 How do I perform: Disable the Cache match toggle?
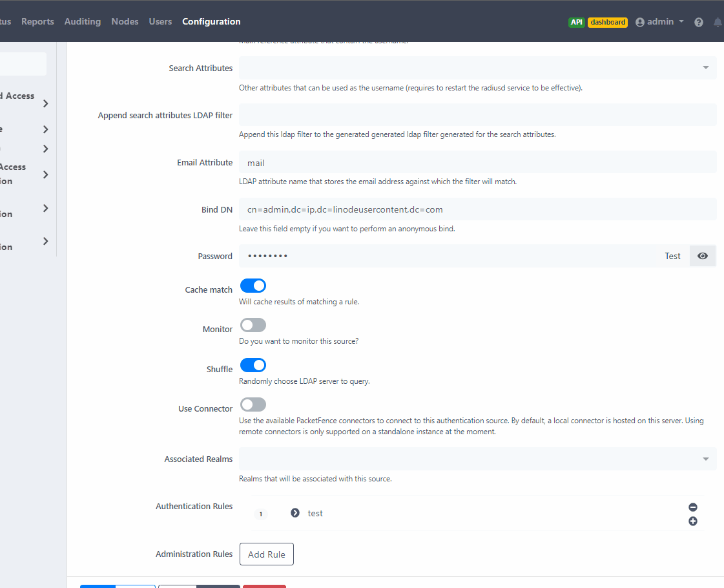(253, 285)
